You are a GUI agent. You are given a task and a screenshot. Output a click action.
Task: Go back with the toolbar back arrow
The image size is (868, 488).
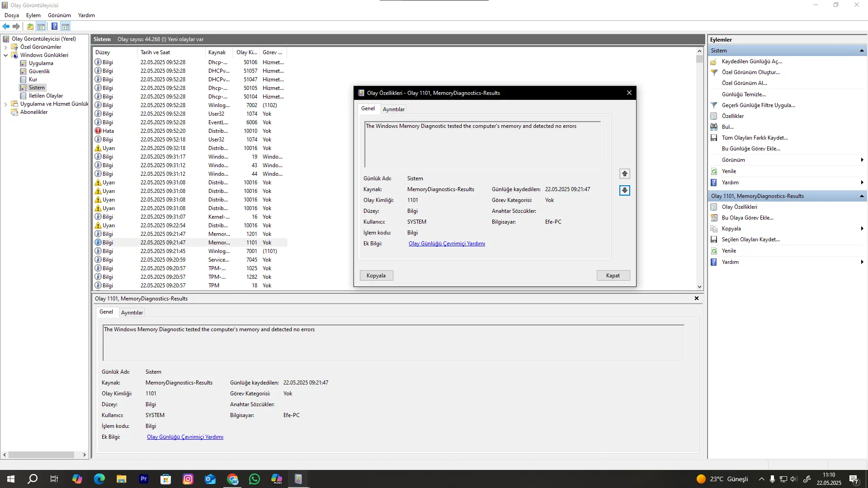click(x=6, y=26)
